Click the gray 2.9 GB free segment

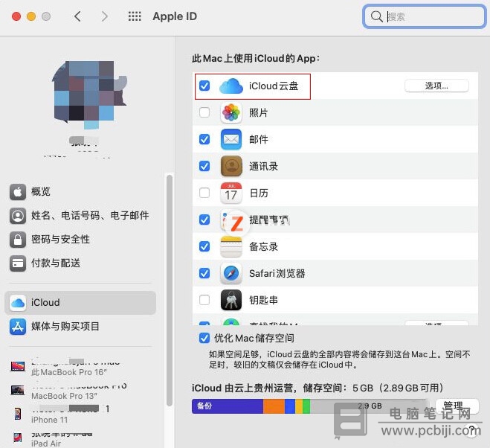tap(369, 406)
